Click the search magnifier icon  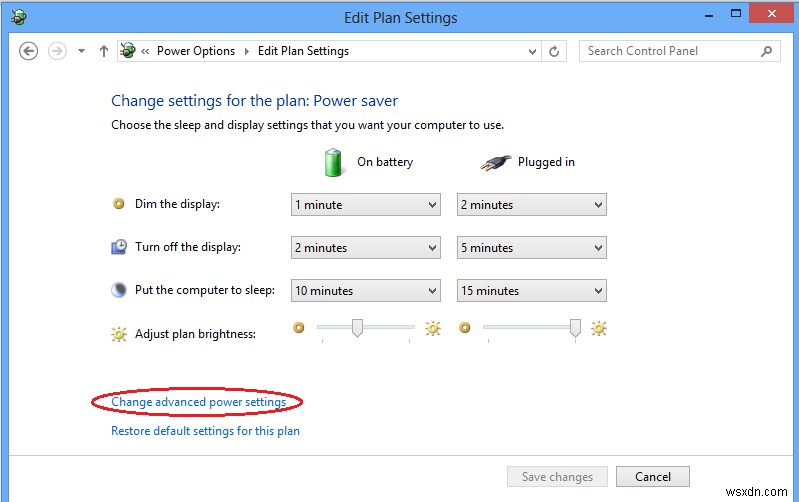[x=767, y=51]
